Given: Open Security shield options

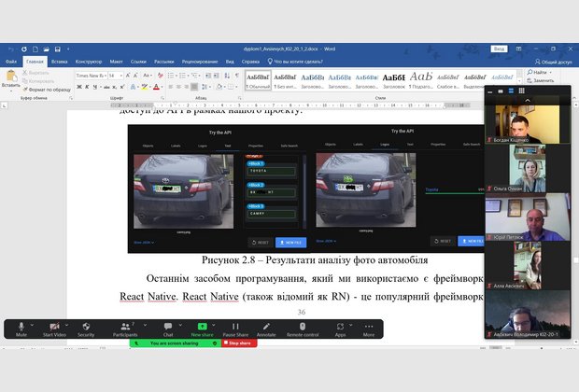Looking at the screenshot, I should (86, 328).
